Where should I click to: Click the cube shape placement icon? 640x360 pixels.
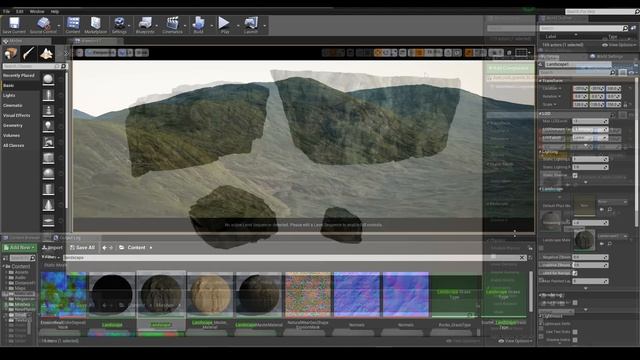point(48,158)
